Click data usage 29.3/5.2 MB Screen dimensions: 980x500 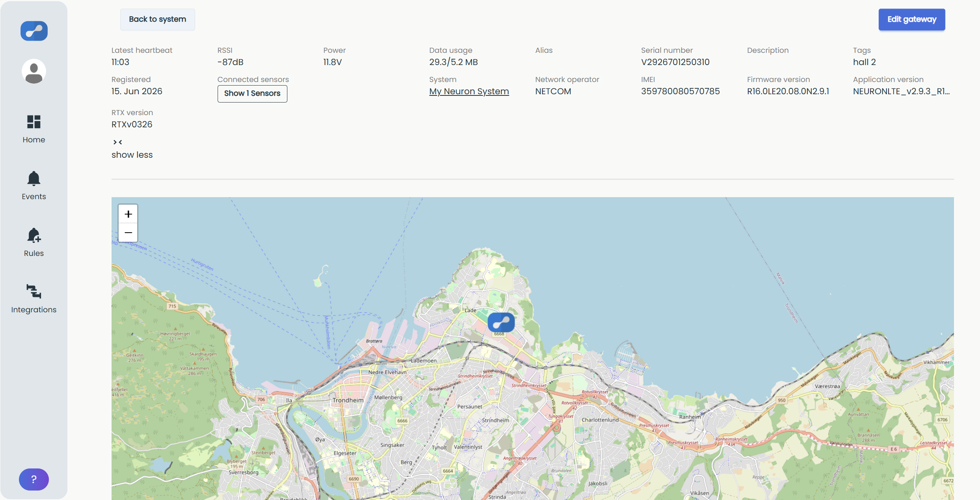[x=454, y=62]
